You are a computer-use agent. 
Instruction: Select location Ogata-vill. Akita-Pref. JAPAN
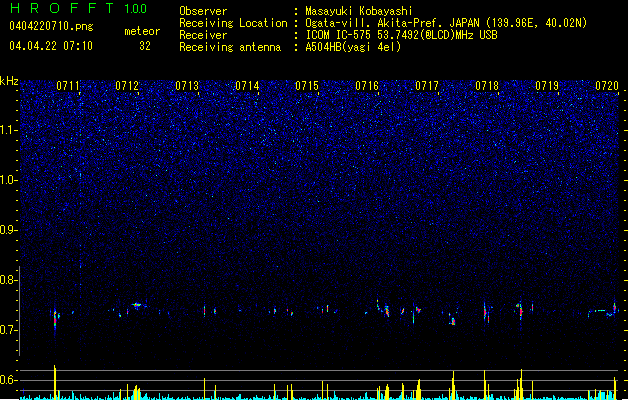click(x=392, y=23)
